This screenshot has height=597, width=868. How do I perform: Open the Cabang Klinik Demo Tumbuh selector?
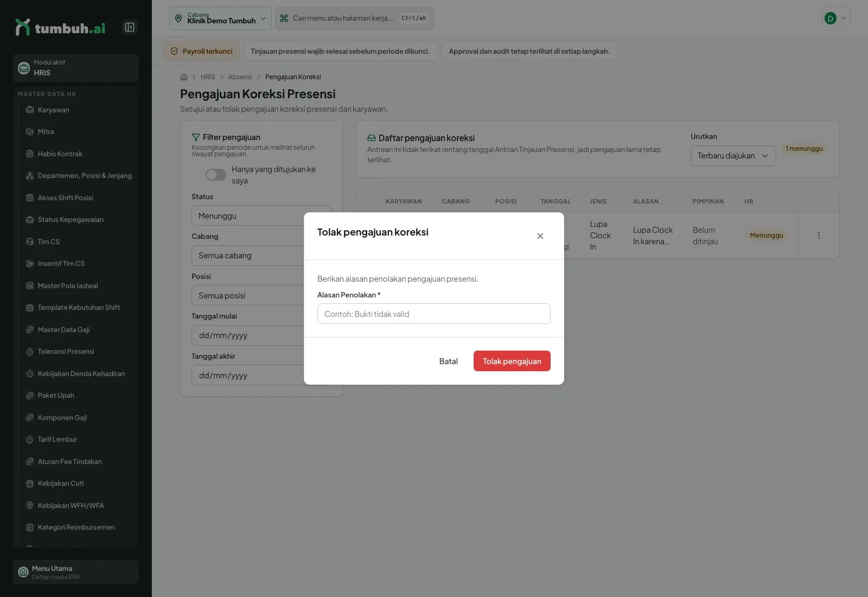(x=220, y=18)
